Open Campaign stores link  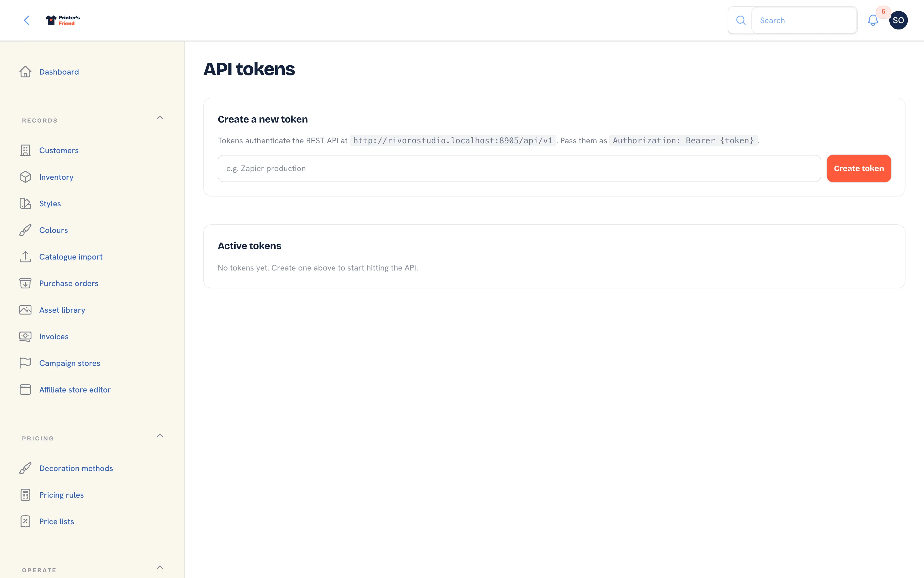[x=70, y=363]
